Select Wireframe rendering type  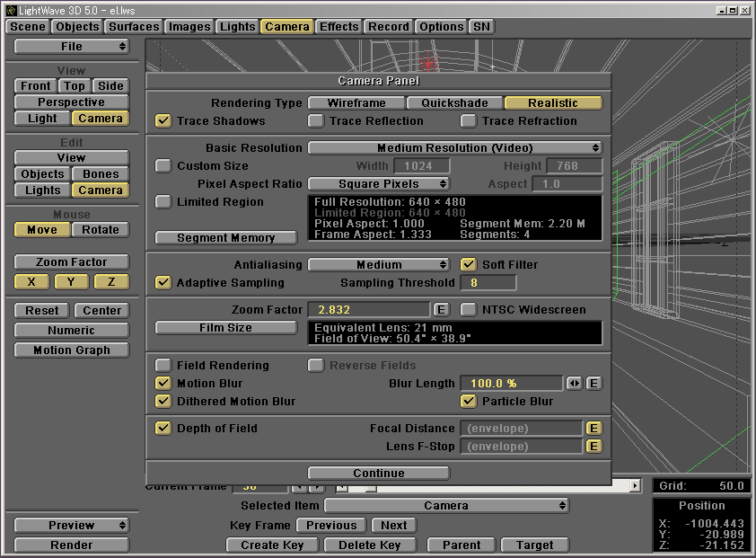355,102
